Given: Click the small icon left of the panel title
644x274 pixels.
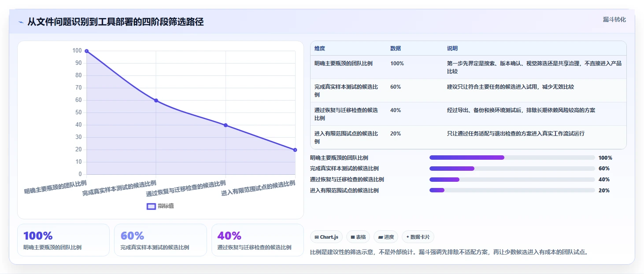Looking at the screenshot, I should pos(21,22).
